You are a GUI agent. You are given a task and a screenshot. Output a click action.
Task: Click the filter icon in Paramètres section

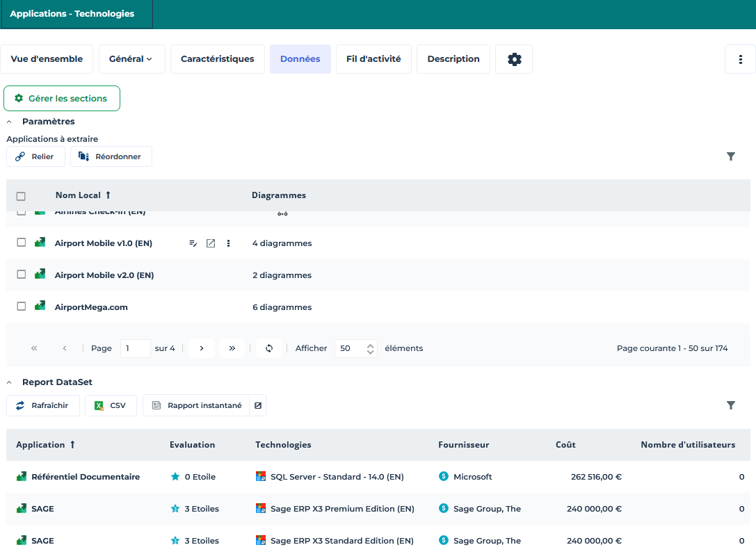click(x=731, y=156)
